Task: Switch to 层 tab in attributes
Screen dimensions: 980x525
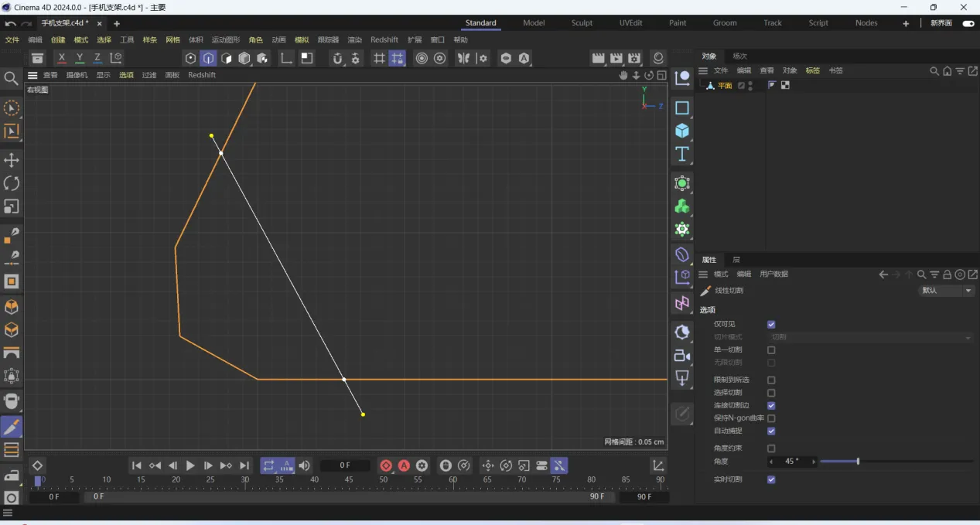Action: [x=736, y=260]
